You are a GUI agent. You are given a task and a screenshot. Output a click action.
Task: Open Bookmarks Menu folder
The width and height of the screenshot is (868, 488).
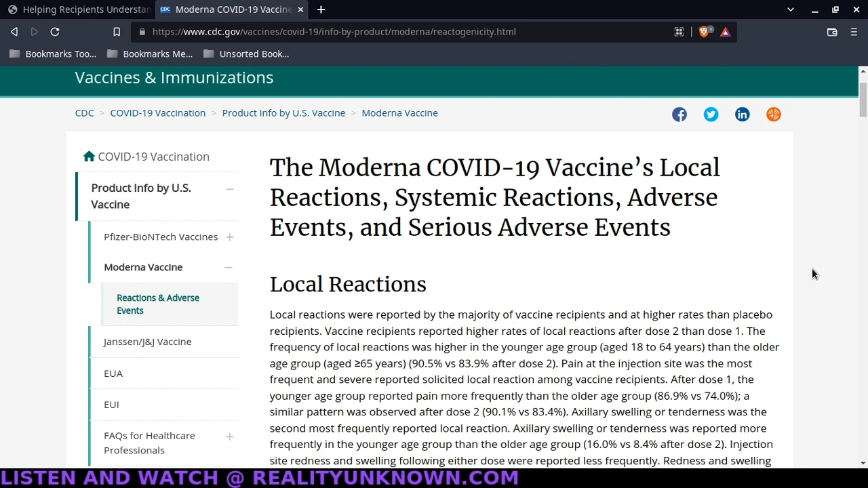point(150,54)
